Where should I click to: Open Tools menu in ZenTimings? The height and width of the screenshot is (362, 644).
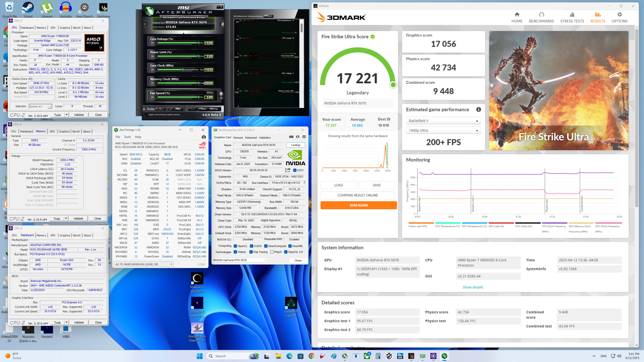[127, 137]
